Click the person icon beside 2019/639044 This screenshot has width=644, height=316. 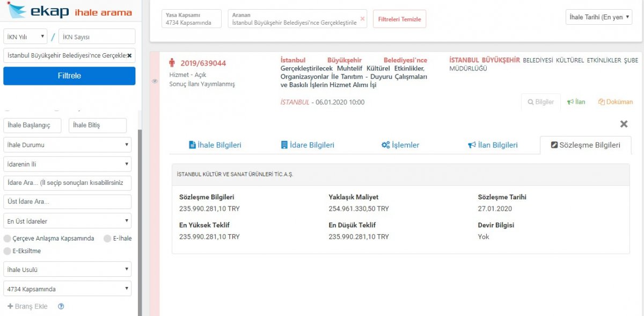click(x=172, y=64)
